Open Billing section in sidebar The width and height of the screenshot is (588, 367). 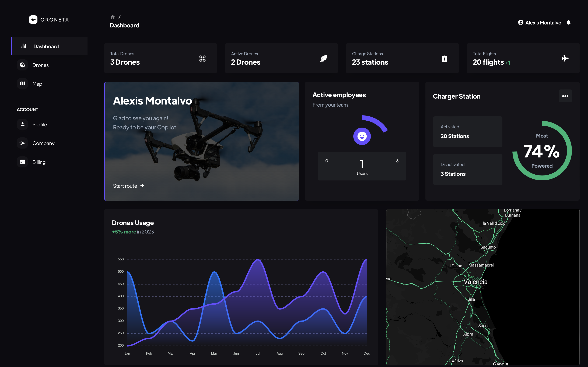39,162
